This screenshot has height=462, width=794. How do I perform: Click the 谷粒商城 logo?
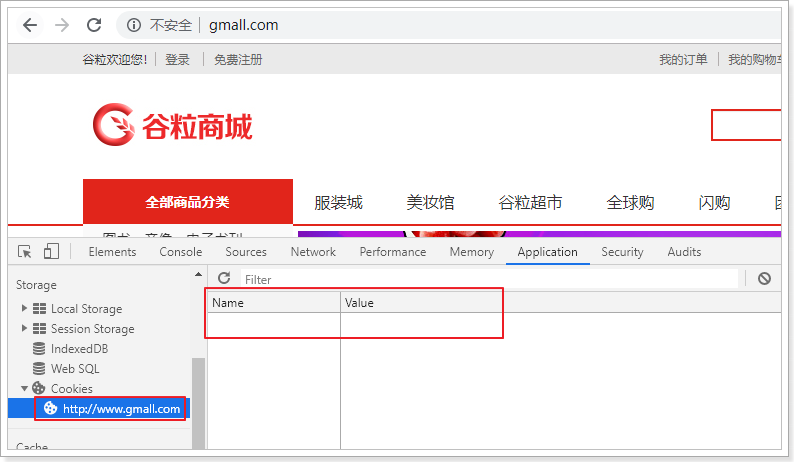pyautogui.click(x=172, y=125)
